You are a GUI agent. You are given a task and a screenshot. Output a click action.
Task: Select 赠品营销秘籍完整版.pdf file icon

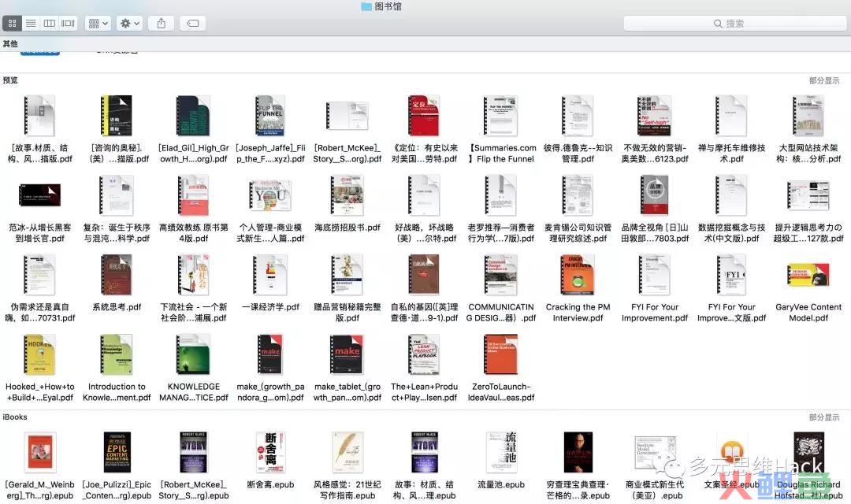click(x=347, y=275)
